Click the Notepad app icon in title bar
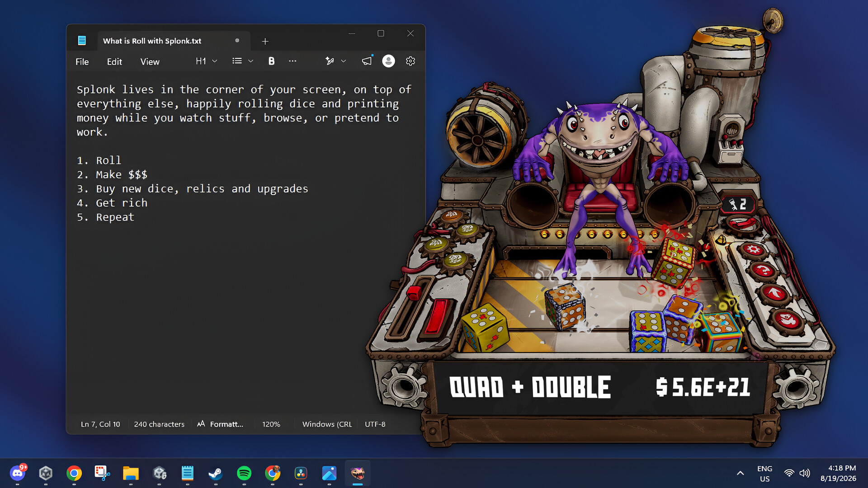This screenshot has width=868, height=488. [82, 41]
